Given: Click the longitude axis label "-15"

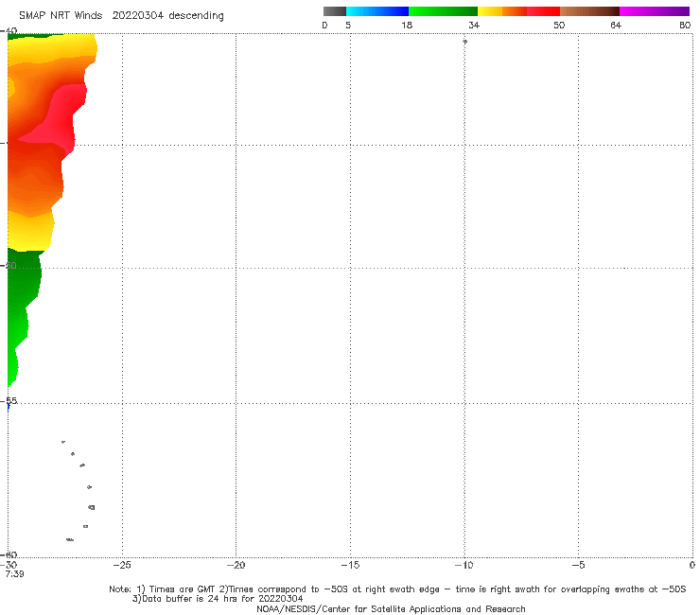Looking at the screenshot, I should (x=350, y=565).
